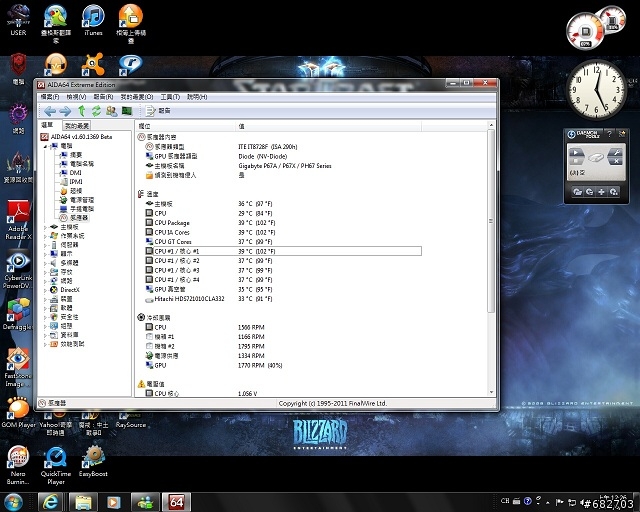Viewport: 640px width, 512px height.
Task: Open the 說明(H) menu
Action: click(x=197, y=97)
